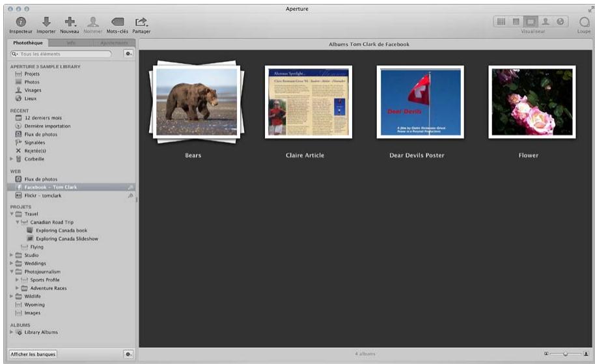Expand Library Albums

pyautogui.click(x=11, y=332)
